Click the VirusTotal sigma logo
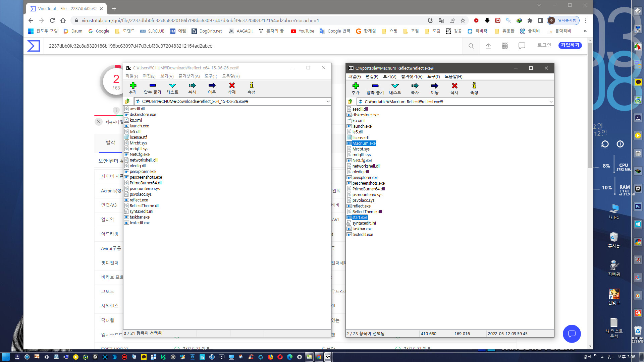The width and height of the screenshot is (644, 362). click(34, 46)
